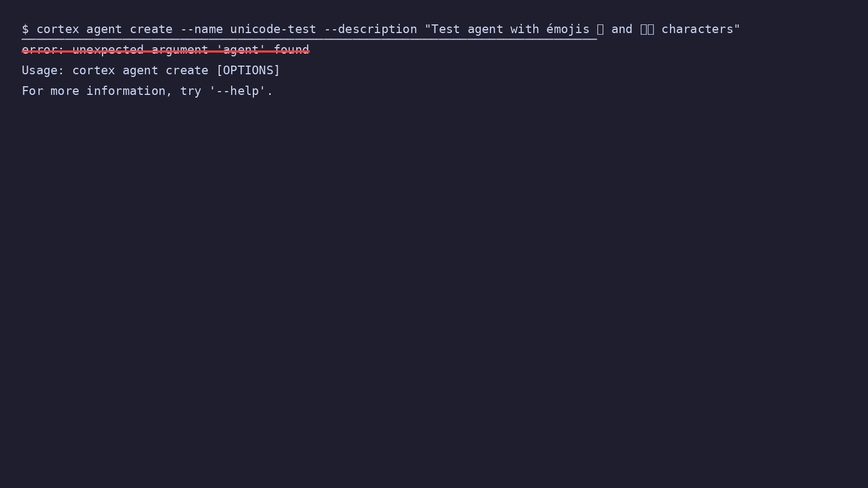Click the word cortex in the command line
868x488 pixels.
pyautogui.click(x=58, y=29)
